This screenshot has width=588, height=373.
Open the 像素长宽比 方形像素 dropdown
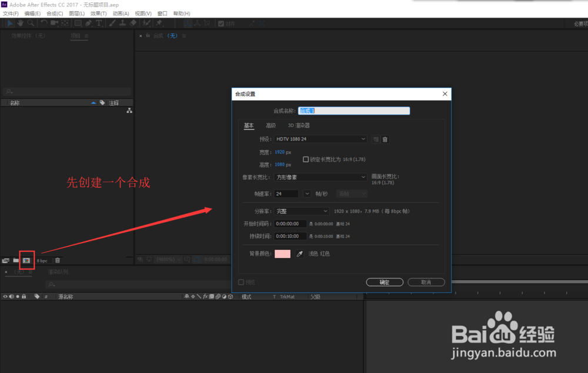[320, 177]
